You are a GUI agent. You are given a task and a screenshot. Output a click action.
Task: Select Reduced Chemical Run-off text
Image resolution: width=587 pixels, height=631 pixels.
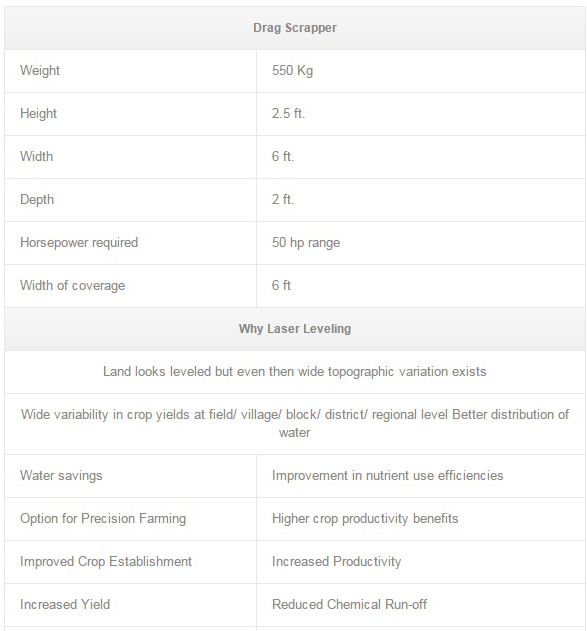350,604
